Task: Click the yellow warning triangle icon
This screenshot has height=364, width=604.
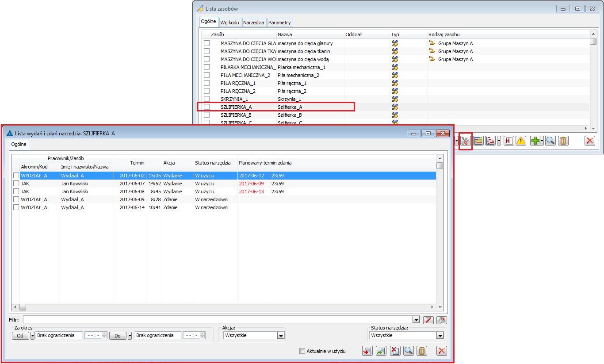Action: [520, 141]
